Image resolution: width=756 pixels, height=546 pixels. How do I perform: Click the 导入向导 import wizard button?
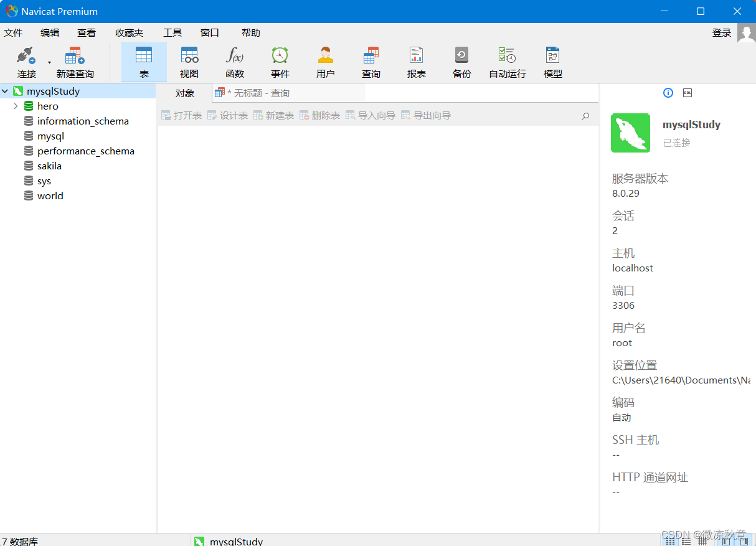(x=371, y=116)
